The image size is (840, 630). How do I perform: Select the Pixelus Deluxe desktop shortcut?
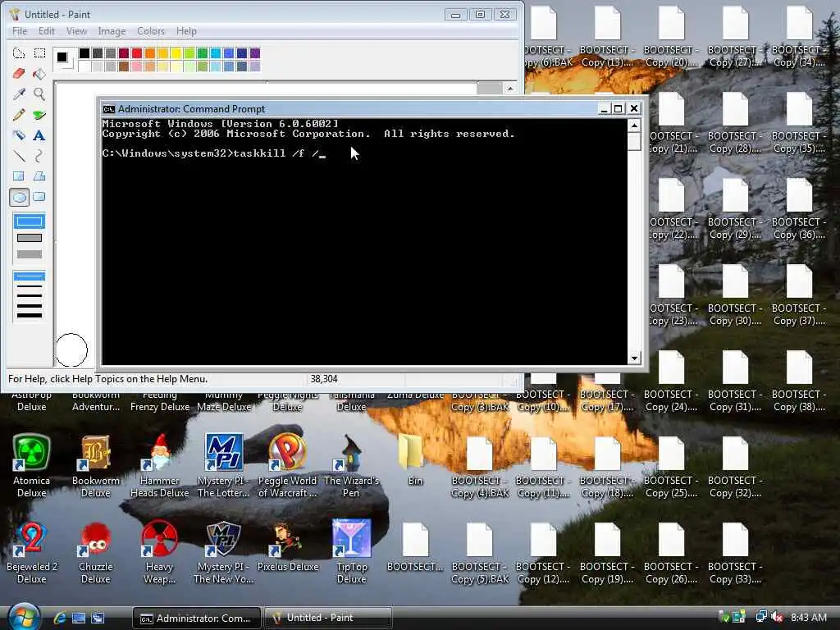click(288, 546)
